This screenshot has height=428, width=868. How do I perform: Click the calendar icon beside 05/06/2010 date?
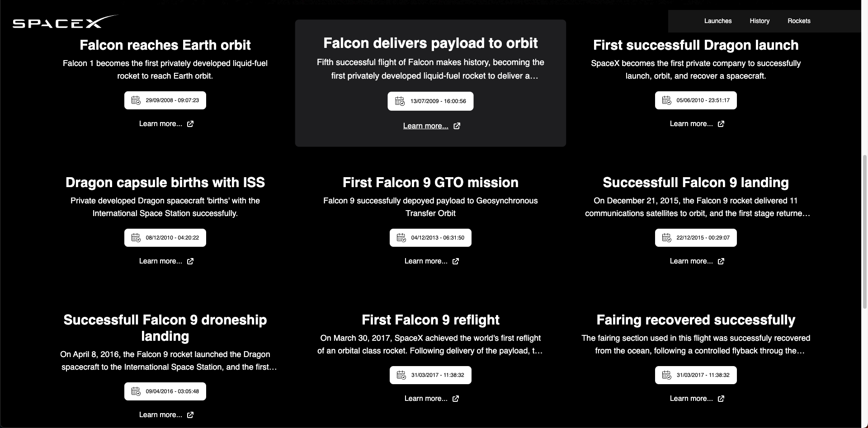tap(667, 100)
